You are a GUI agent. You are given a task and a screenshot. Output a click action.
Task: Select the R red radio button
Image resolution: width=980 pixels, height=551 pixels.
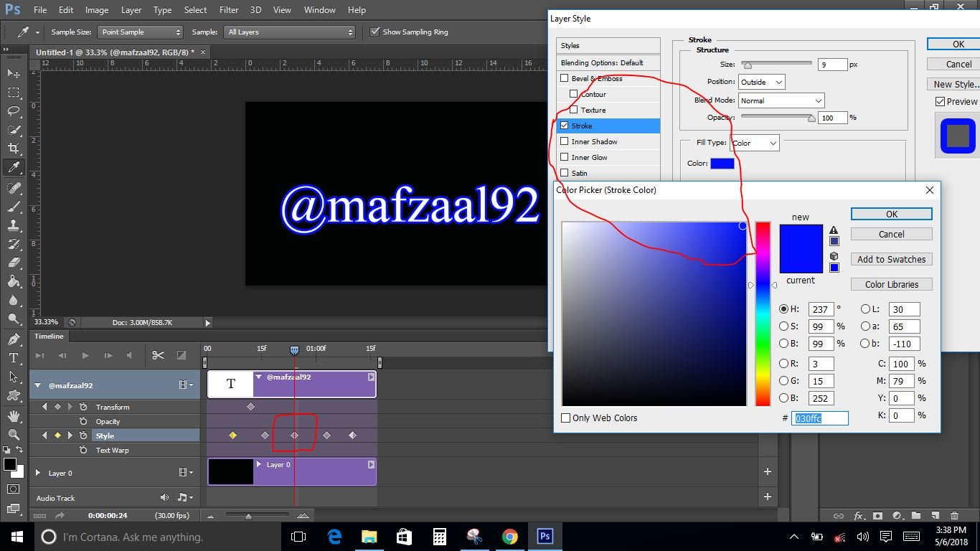point(784,364)
